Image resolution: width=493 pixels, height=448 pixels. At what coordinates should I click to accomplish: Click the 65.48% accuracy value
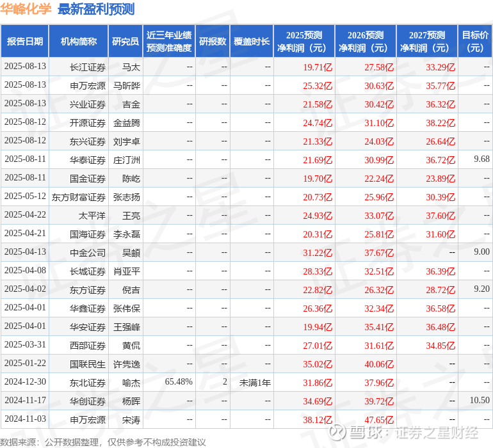[x=179, y=381]
